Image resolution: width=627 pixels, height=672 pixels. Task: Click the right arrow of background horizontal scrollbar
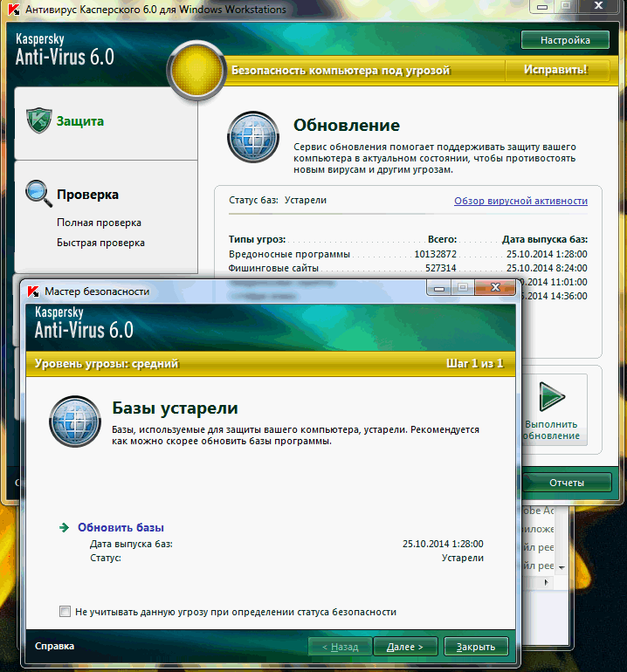(x=546, y=582)
